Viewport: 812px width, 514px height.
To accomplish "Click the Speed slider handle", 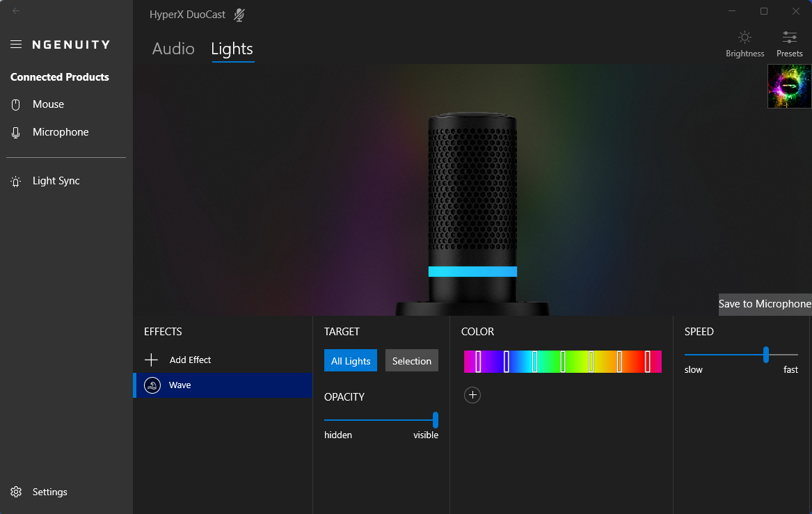I will coord(766,355).
